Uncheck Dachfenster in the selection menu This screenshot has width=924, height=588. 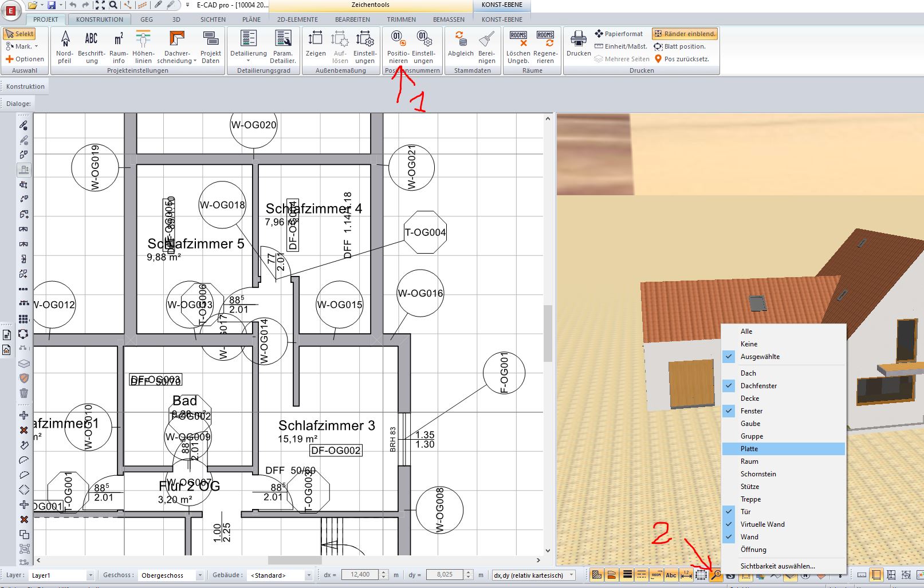click(758, 386)
